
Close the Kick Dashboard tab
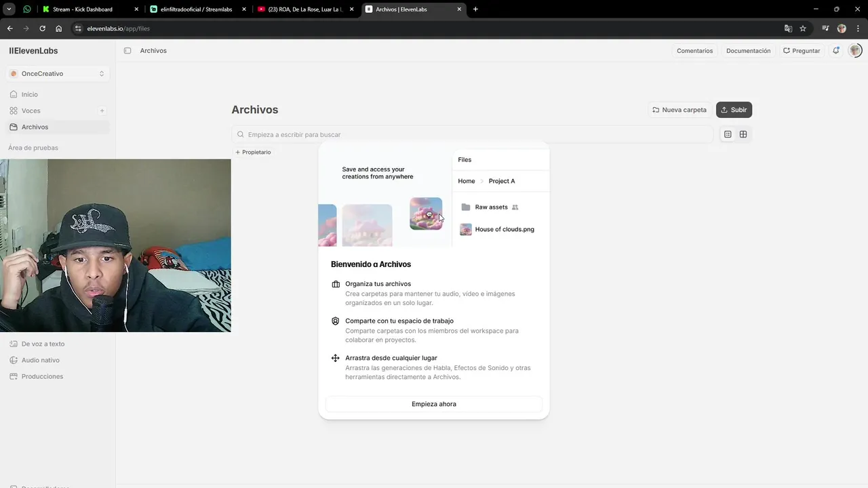click(136, 9)
